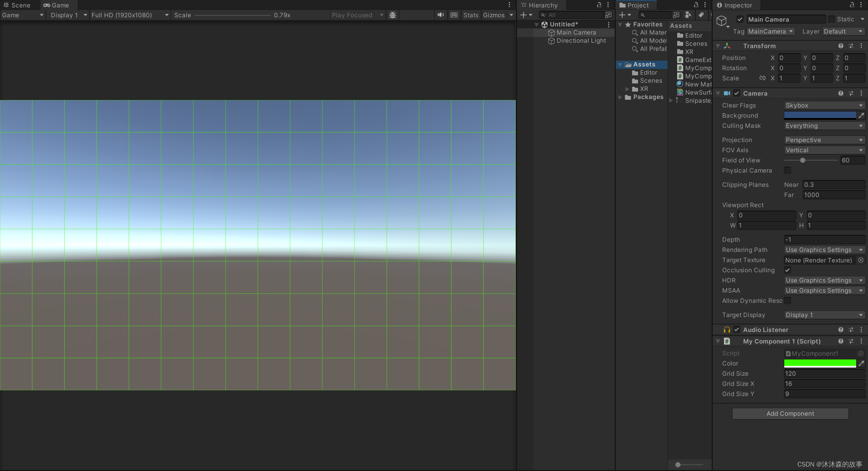868x471 pixels.
Task: Click the Gizmos menu button in toolbar
Action: [495, 15]
